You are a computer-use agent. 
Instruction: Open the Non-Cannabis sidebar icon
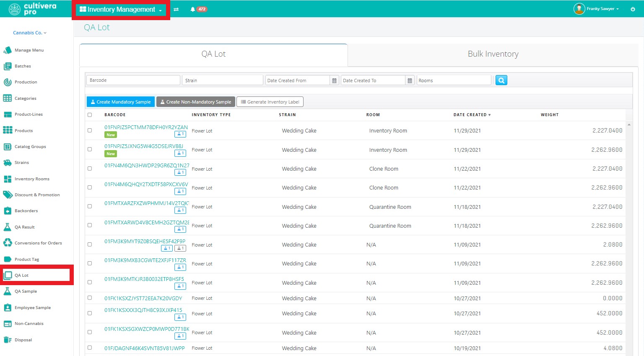(x=8, y=324)
